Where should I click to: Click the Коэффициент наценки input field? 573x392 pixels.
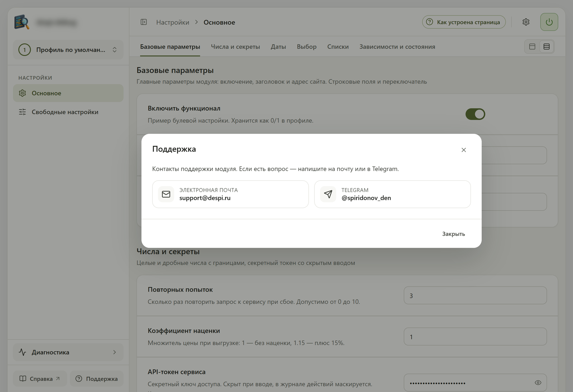tap(475, 337)
